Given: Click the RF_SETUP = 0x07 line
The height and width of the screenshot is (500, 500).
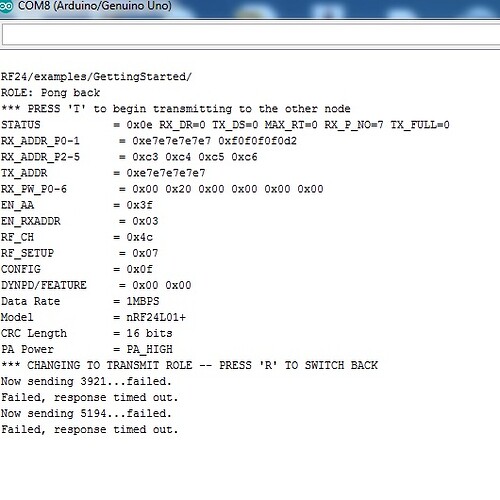Looking at the screenshot, I should (x=80, y=253).
